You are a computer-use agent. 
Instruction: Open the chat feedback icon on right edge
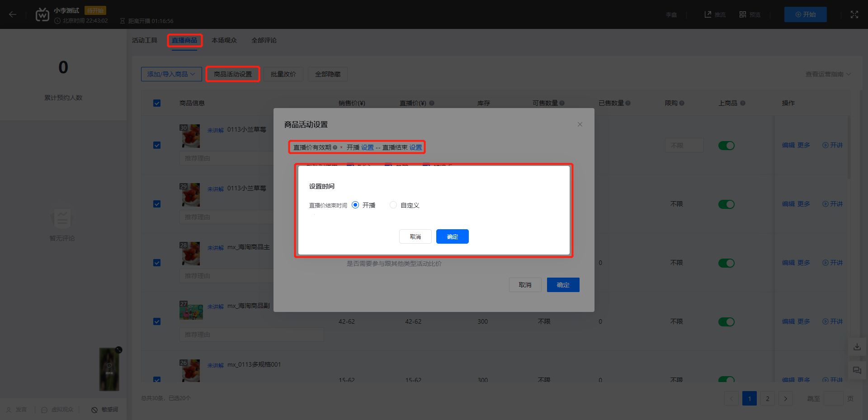coord(857,370)
